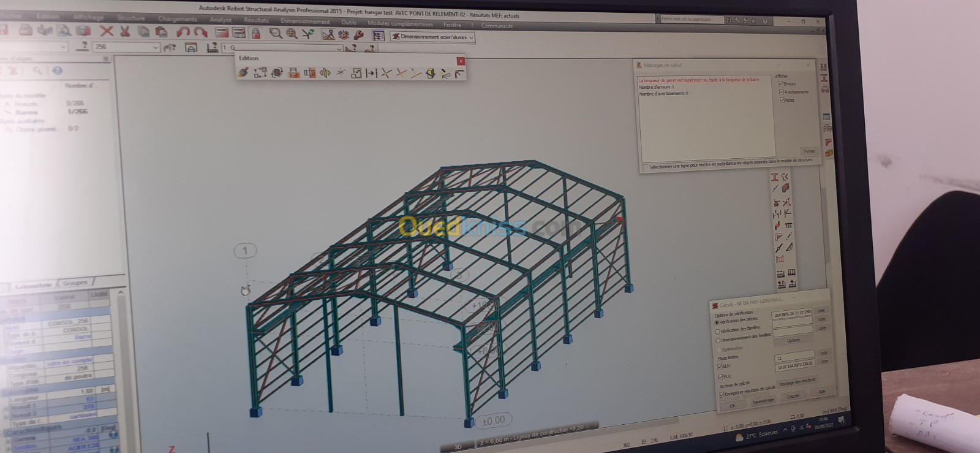Viewport: 980px width, 453px height.
Task: Select Vérification des pièces radio button
Action: pos(717,322)
